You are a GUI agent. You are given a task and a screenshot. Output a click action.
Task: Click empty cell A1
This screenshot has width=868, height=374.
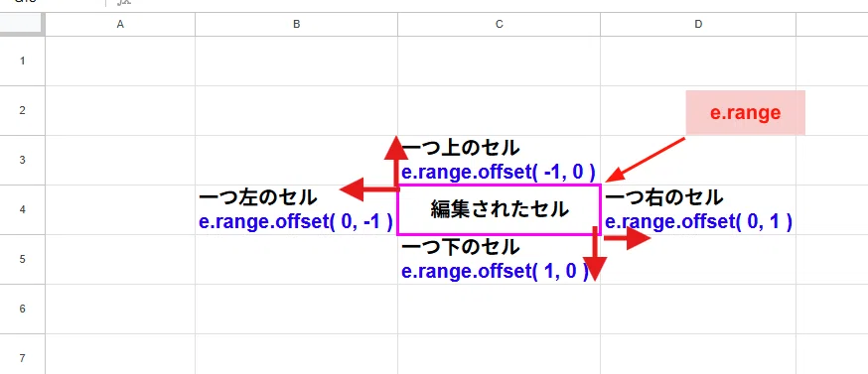point(120,61)
